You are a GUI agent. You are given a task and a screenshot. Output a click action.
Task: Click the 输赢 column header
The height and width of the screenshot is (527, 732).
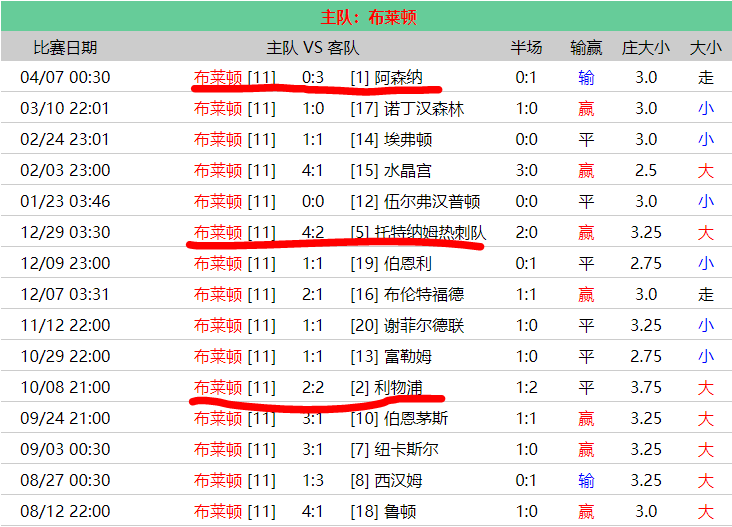[x=586, y=47]
